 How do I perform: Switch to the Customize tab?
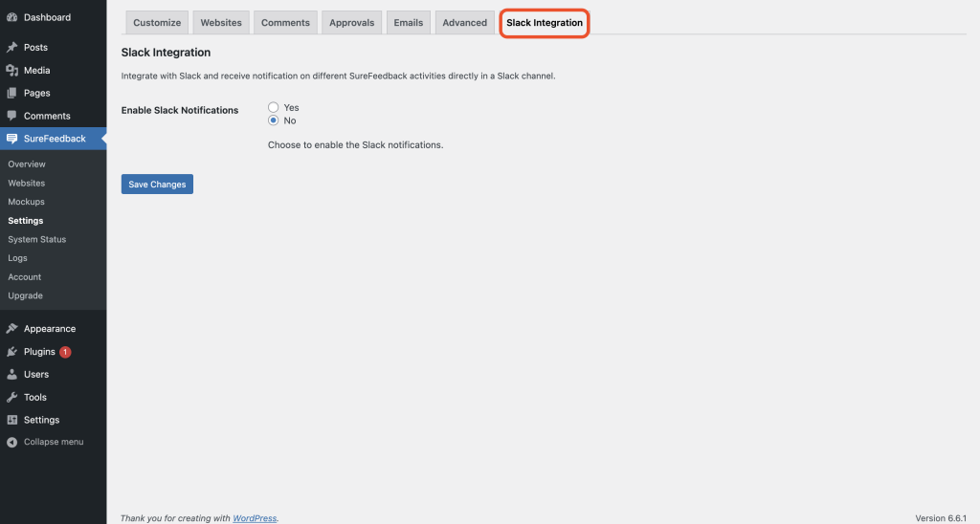[x=157, y=23]
